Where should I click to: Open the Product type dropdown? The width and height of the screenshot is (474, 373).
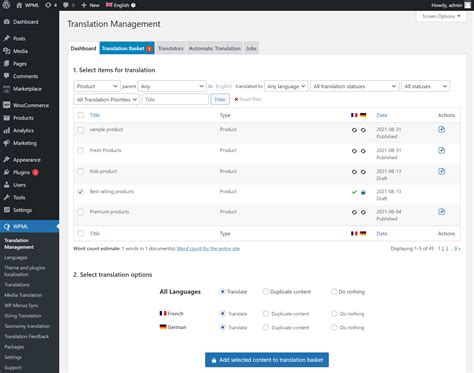point(97,86)
